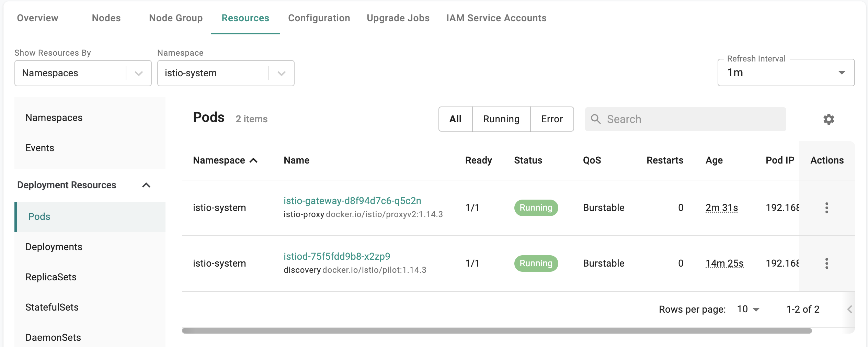This screenshot has width=868, height=347.
Task: Click Running status badge for istiod
Action: (536, 264)
